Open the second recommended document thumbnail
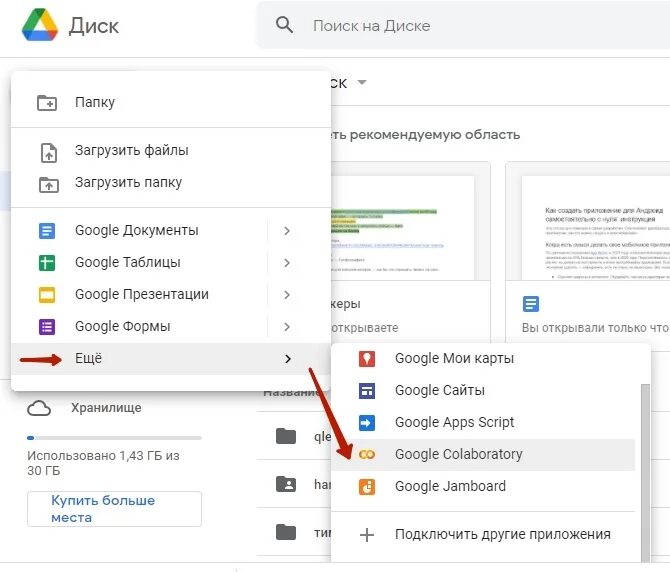 (x=596, y=228)
